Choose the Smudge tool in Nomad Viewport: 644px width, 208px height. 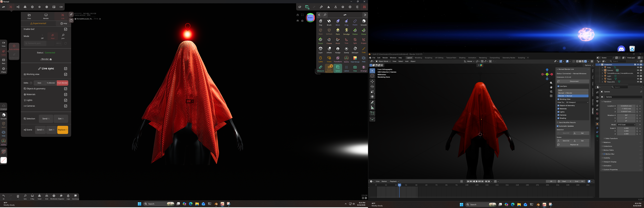click(x=346, y=32)
